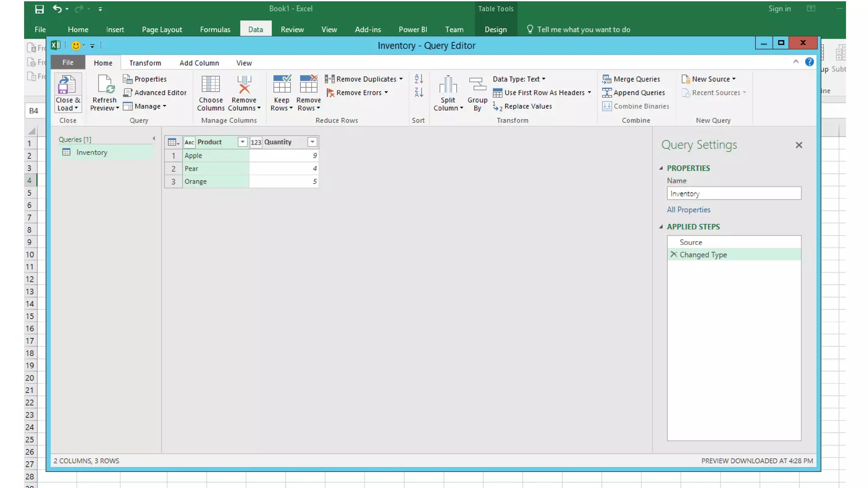Collapse the Queries pane arrow
The height and width of the screenshot is (488, 868).
coord(154,139)
